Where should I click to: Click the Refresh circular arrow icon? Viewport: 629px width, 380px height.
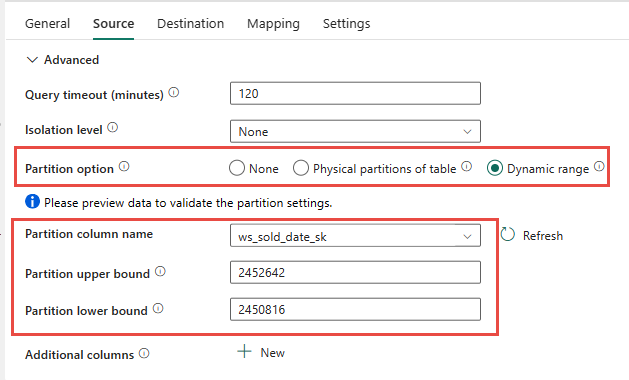pos(507,235)
